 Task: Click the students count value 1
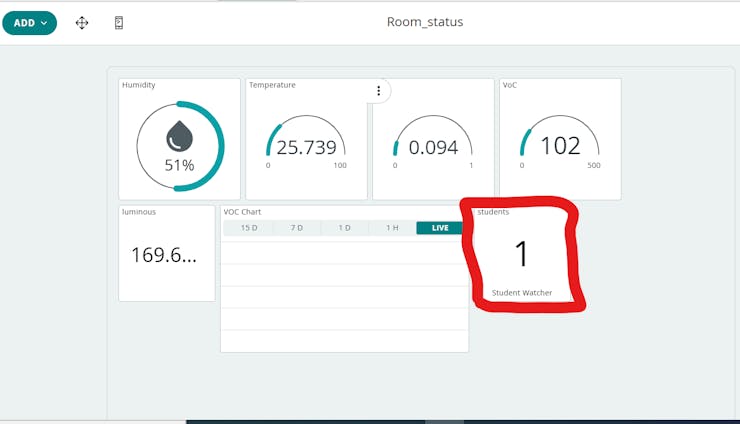point(521,254)
